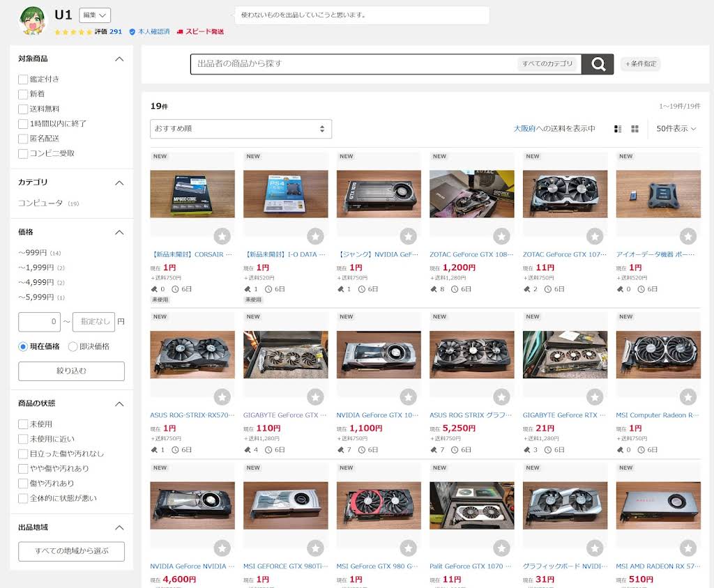Star the グラフィックボード NVIDIA item
Image resolution: width=714 pixels, height=588 pixels.
(x=595, y=548)
